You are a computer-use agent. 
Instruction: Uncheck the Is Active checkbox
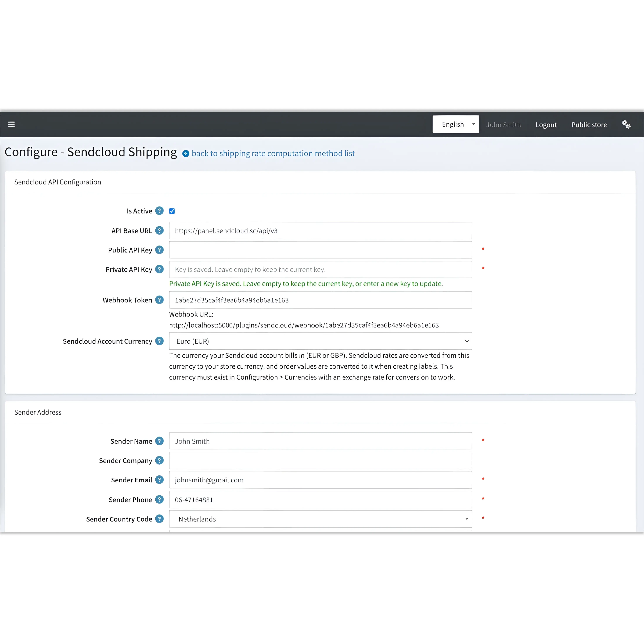[x=172, y=211]
